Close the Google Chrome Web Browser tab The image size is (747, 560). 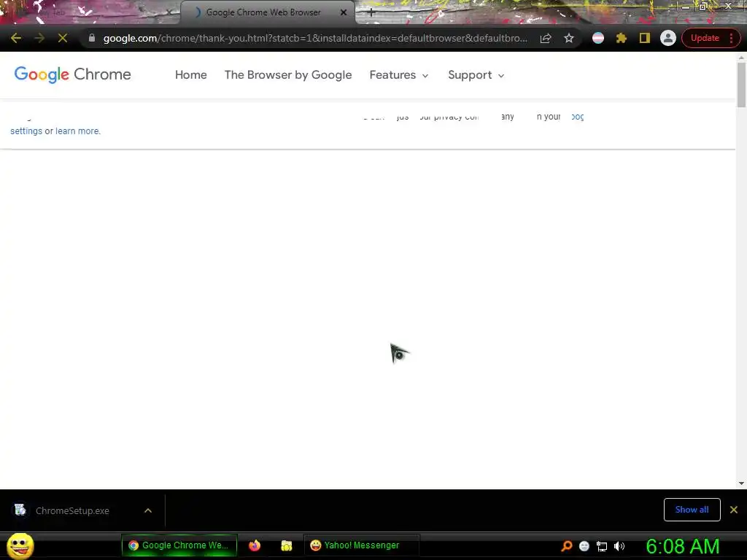point(343,12)
